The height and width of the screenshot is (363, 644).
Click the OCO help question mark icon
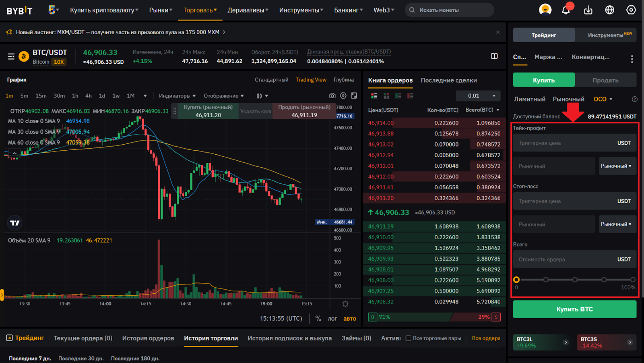coord(635,99)
